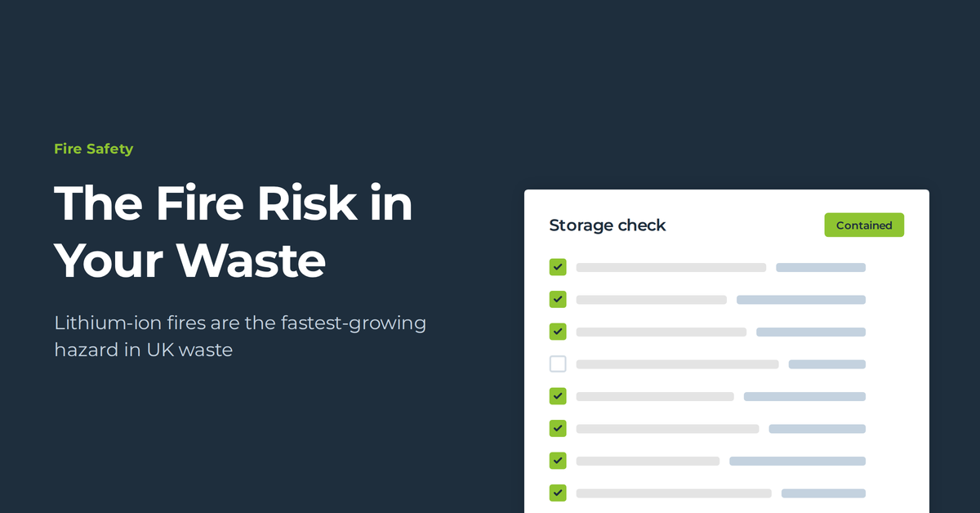
Task: Click the Lithium-ion fires subtitle text
Action: 240,337
